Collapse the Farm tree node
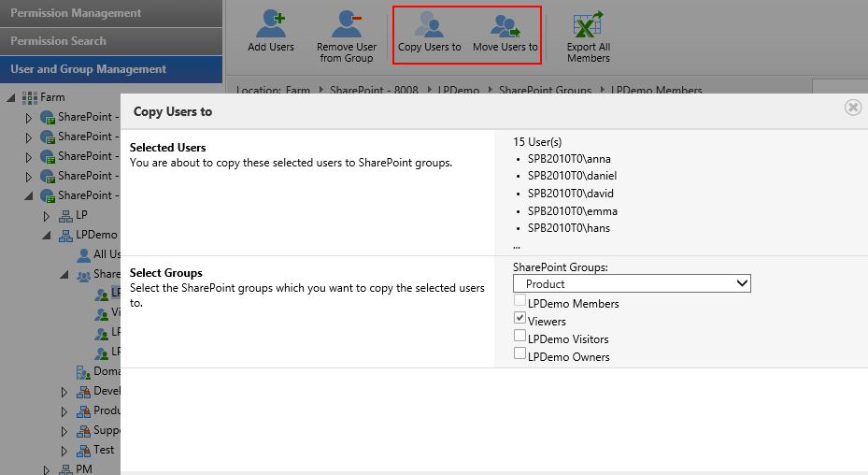This screenshot has height=475, width=868. 10,97
